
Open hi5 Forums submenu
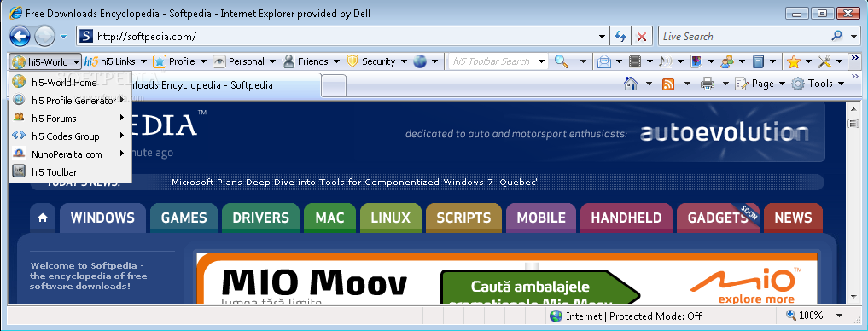coord(70,119)
